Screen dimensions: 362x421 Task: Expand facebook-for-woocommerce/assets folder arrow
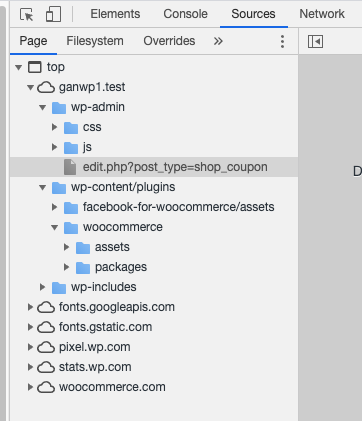tap(55, 207)
